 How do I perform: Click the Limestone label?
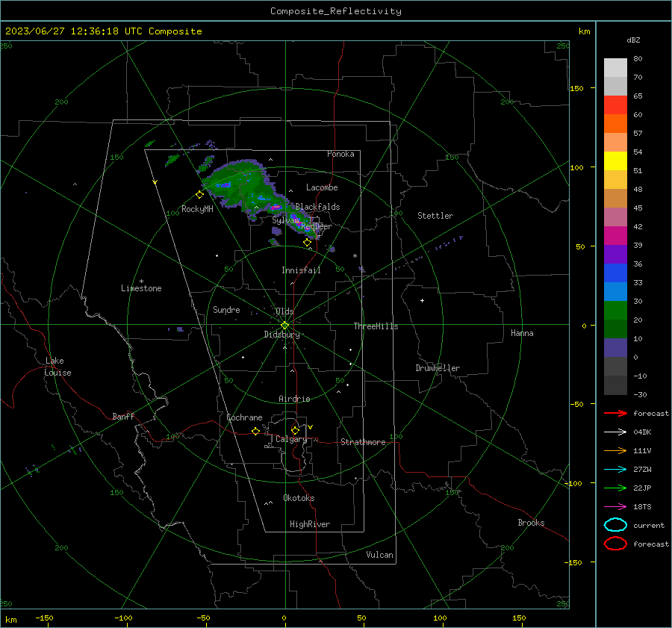pos(141,288)
